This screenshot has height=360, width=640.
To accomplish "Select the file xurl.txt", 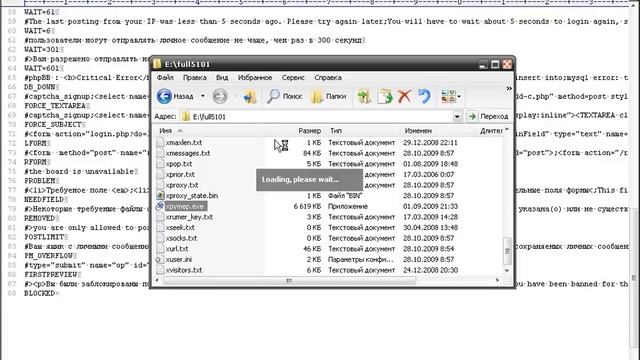I will point(177,249).
